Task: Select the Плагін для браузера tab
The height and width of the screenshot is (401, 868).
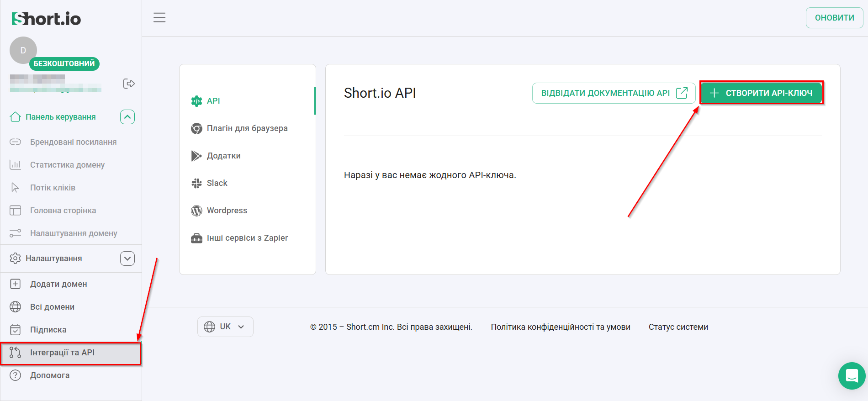Action: click(247, 128)
